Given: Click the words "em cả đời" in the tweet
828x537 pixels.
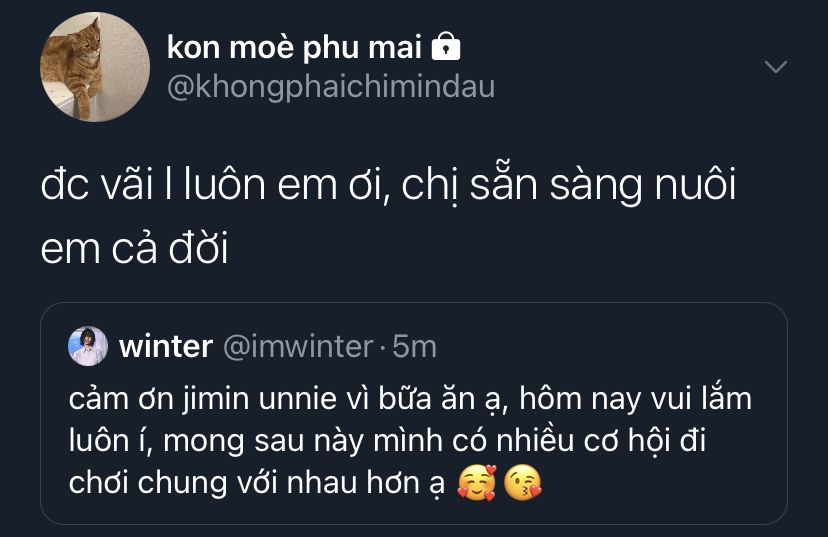Looking at the screenshot, I should point(134,249).
